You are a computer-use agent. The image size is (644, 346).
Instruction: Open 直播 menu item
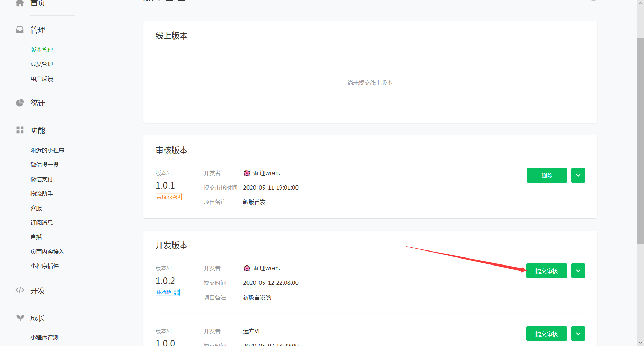click(x=36, y=237)
